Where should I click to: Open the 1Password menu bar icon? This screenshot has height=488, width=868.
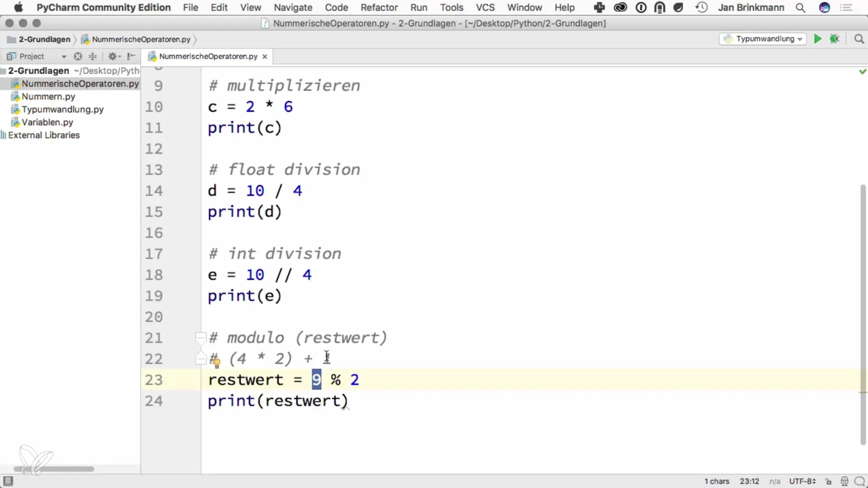pos(641,7)
